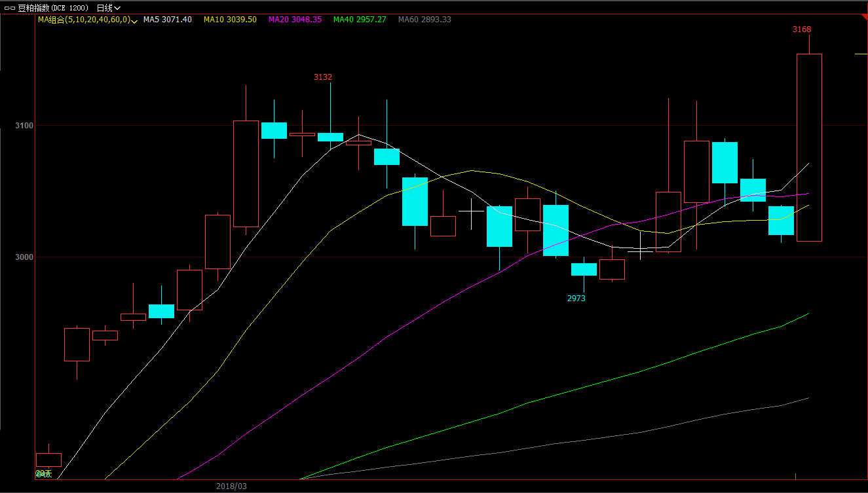Select the MA20 3048.35 label
This screenshot has width=868, height=493.
click(295, 20)
